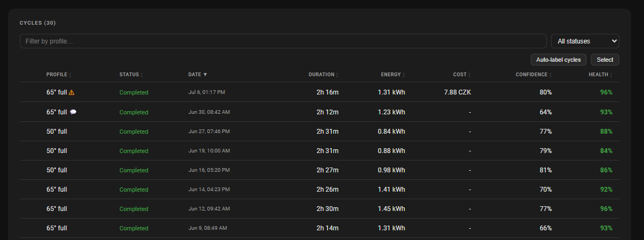The height and width of the screenshot is (240, 644).
Task: Click the Auto-label cycles button
Action: click(x=558, y=60)
